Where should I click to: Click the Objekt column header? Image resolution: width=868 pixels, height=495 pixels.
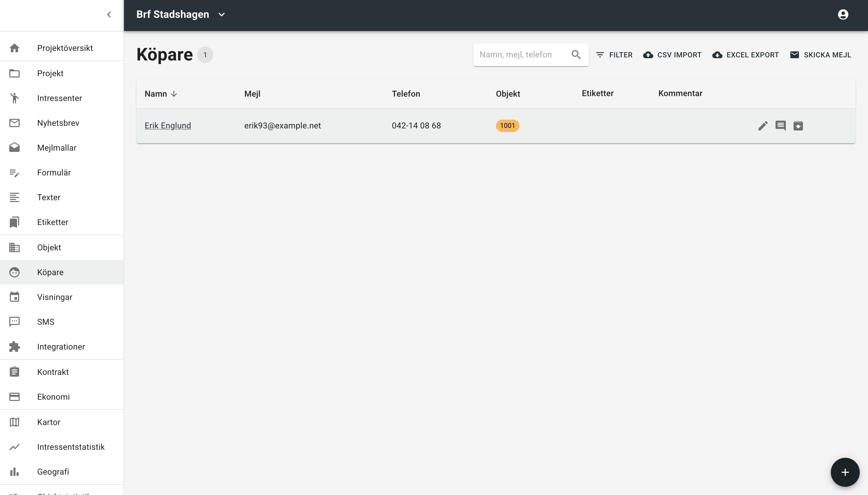click(508, 94)
